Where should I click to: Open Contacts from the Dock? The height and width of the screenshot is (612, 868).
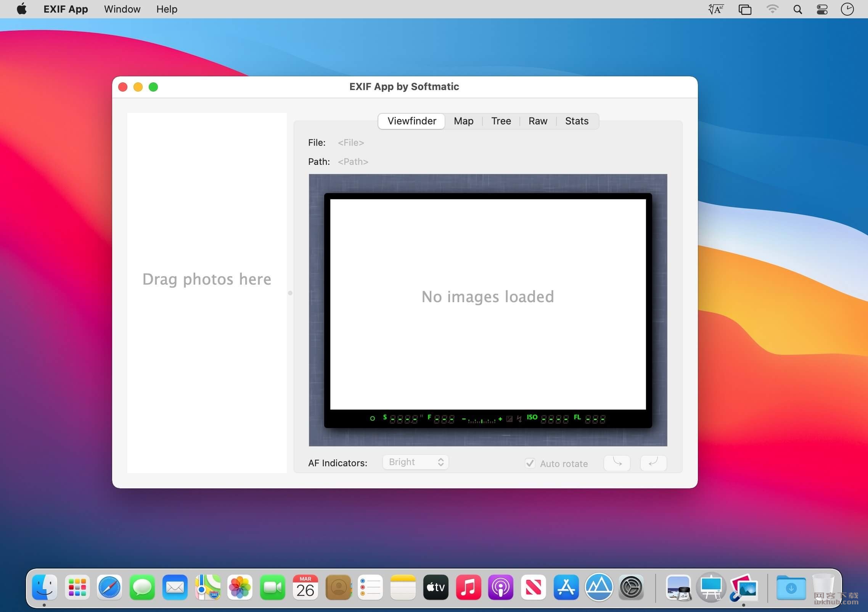point(338,587)
